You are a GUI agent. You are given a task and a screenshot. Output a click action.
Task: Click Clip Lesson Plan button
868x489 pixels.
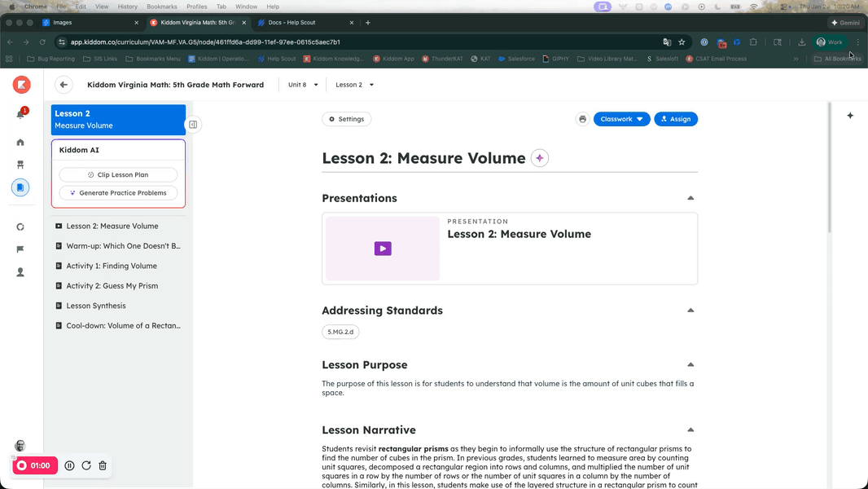[118, 174]
